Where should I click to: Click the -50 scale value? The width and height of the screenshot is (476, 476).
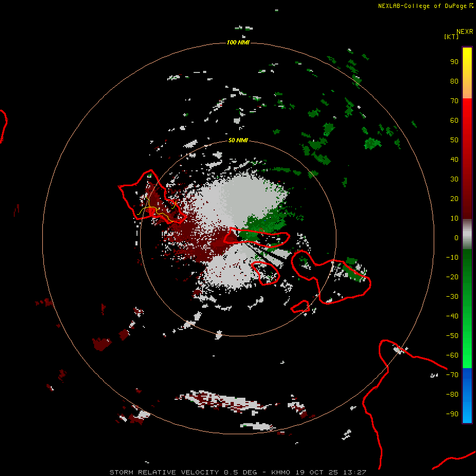[x=452, y=336]
